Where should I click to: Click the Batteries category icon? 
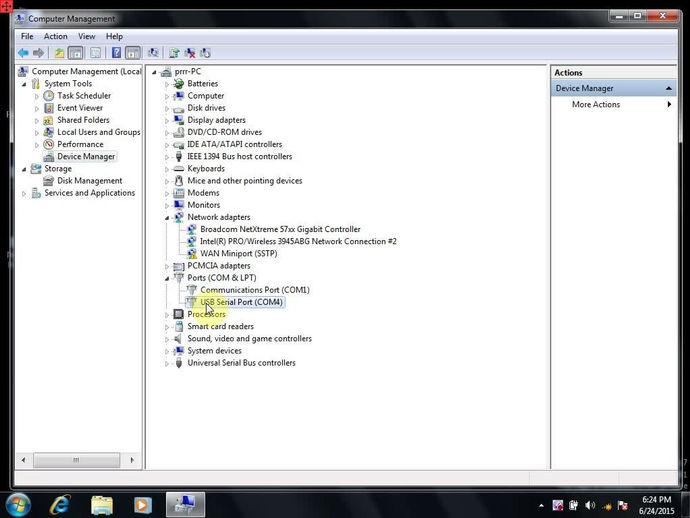click(178, 84)
